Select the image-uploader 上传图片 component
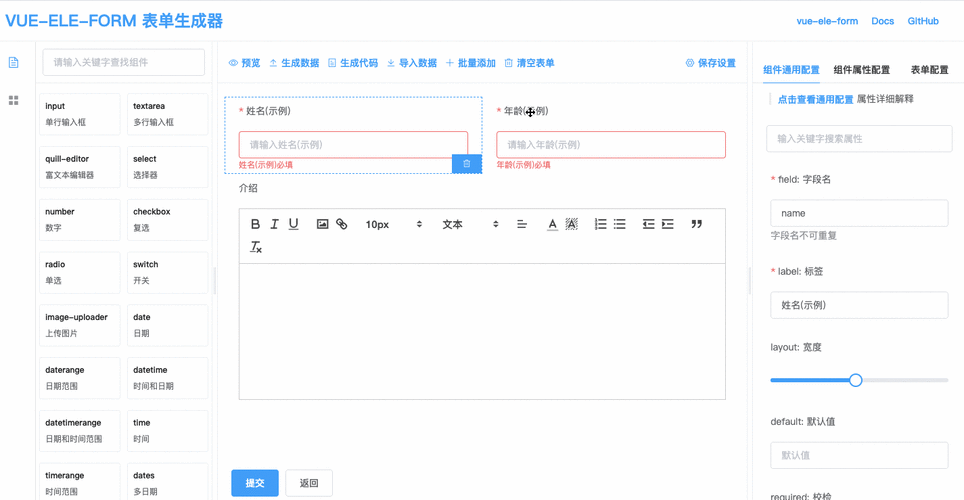The image size is (964, 500). coord(79,325)
